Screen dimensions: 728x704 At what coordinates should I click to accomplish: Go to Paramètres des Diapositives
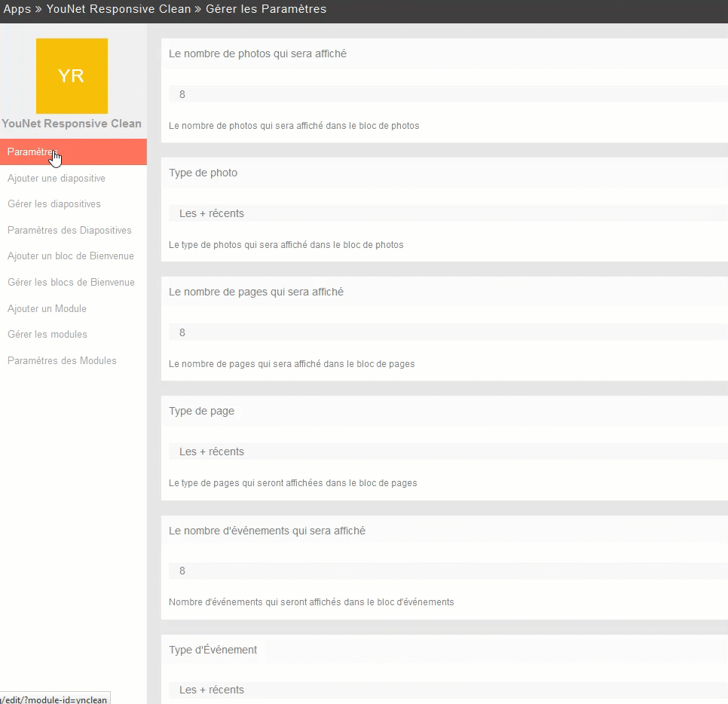[x=69, y=231]
